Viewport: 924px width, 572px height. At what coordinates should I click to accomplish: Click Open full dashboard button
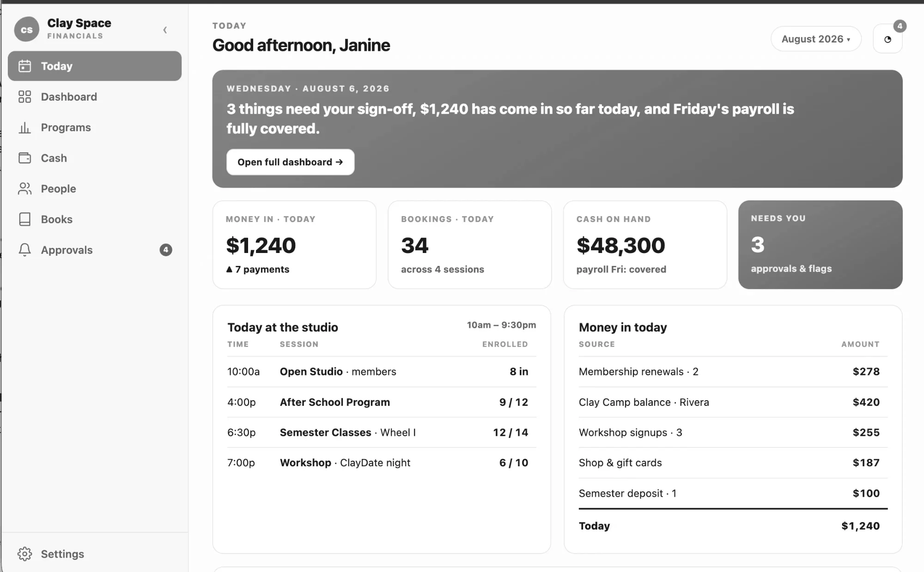290,162
